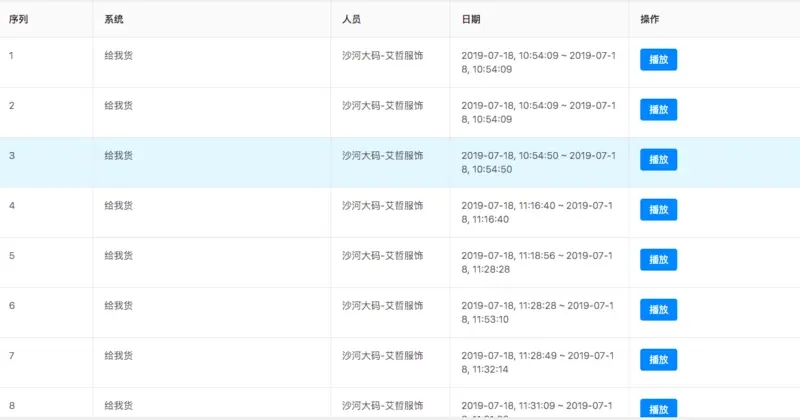
Task: Click date range starting 11:16:40
Action: tap(537, 212)
